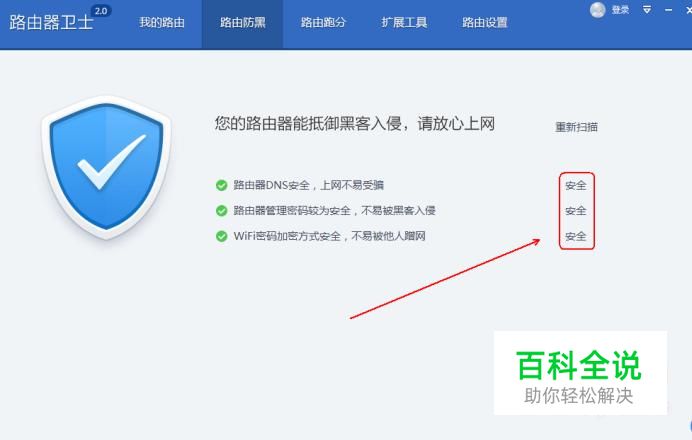
Task: Click the 重新扫描 rescan link
Action: [x=576, y=127]
